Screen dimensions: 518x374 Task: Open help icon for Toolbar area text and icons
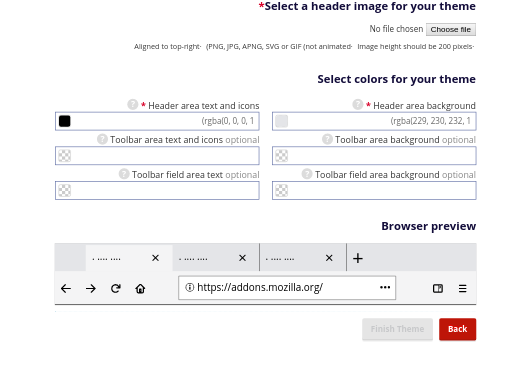pos(102,139)
